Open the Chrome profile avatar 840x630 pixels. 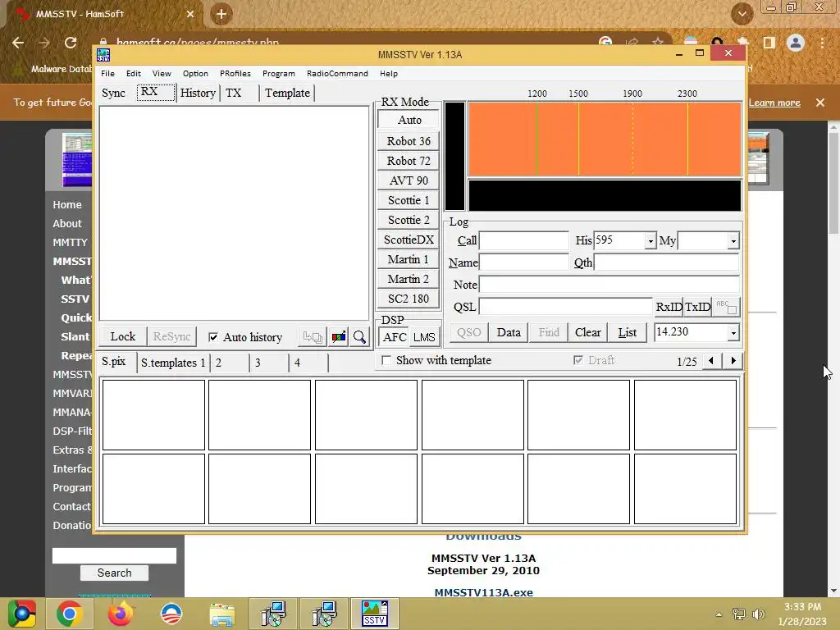[x=796, y=43]
